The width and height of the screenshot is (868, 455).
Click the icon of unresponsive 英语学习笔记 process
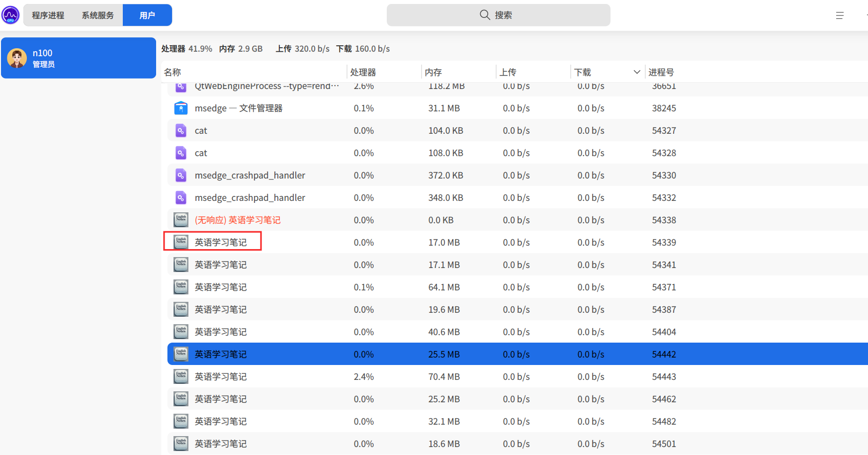click(x=181, y=220)
